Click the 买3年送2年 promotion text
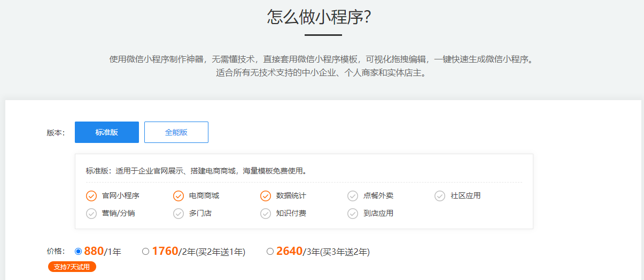Screen dimensions: 644x280 (x=345, y=252)
